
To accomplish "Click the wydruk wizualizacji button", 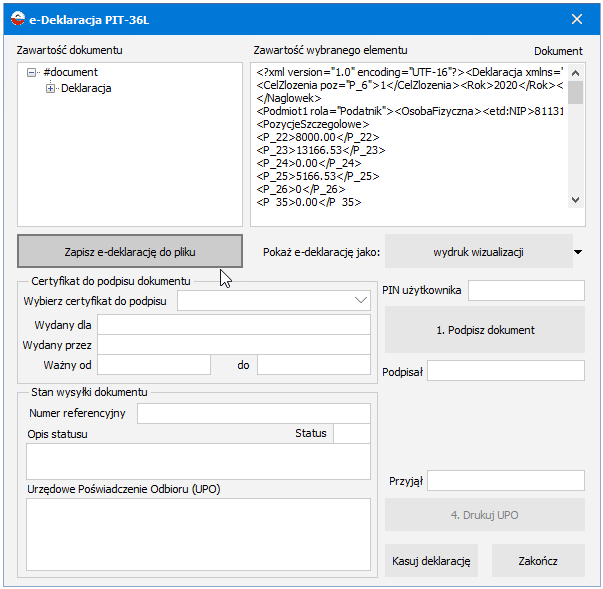I will (x=478, y=252).
